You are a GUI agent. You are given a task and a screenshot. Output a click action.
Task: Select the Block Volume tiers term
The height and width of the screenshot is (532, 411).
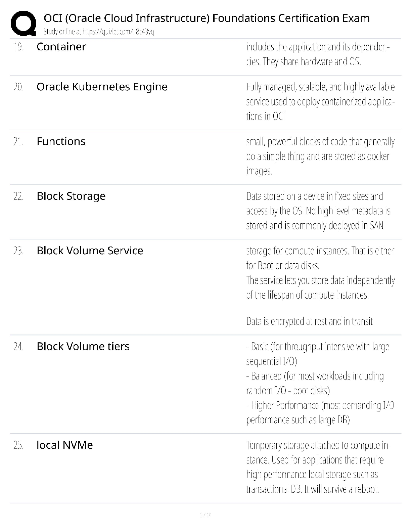pos(83,346)
